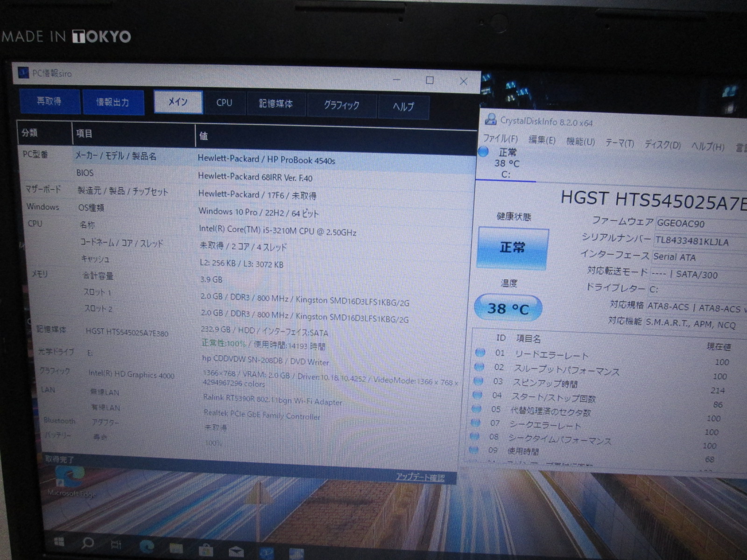Viewport: 747px width, 560px height.
Task: Click the serial number field TL8433481KLJLA
Action: 701,242
